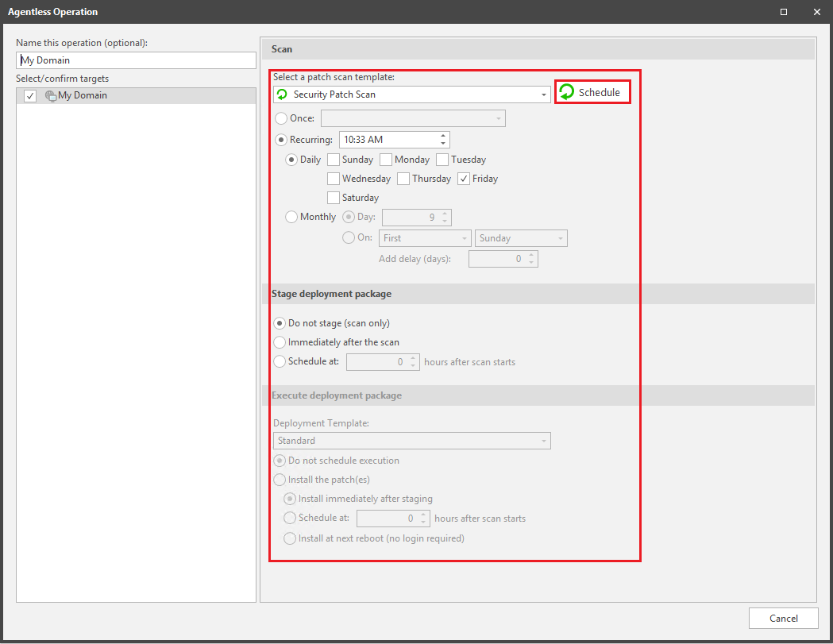Click the green icon beside Security Patch Scan
Viewport: 833px width, 644px height.
[x=283, y=94]
